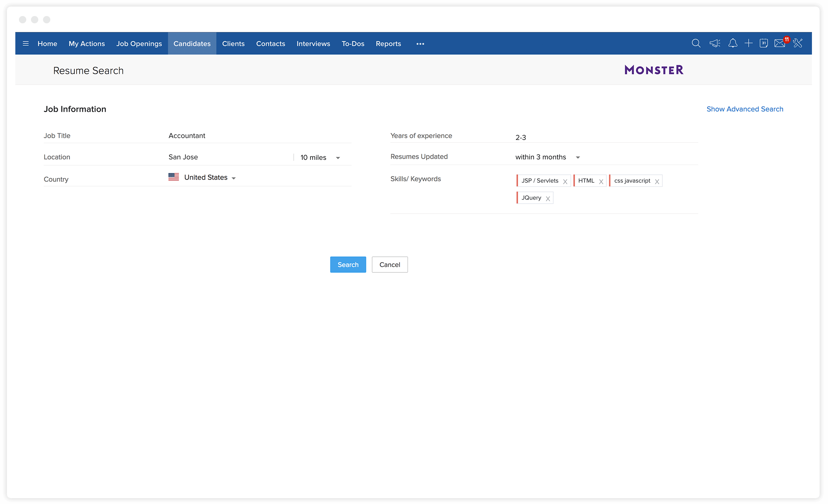
Task: Click the megaphone announcement icon
Action: click(714, 43)
